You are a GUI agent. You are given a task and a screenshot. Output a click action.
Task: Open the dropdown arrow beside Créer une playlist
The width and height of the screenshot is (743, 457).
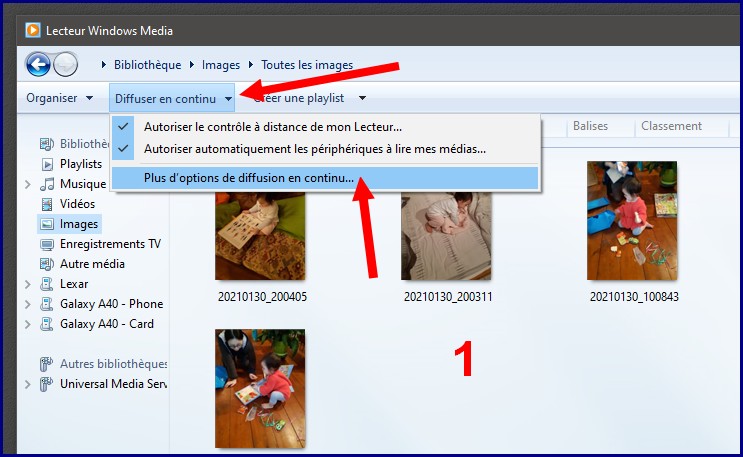362,98
